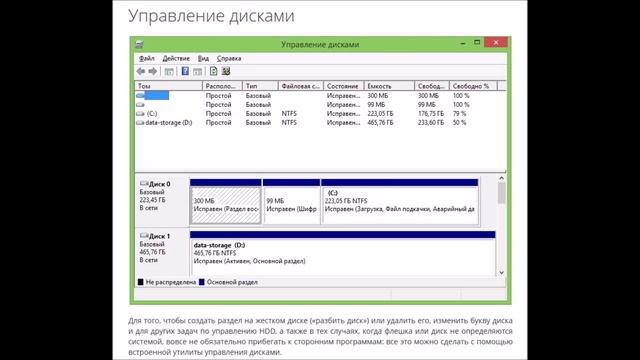
Task: Click the Диск 1 disk icon
Action: click(144, 236)
